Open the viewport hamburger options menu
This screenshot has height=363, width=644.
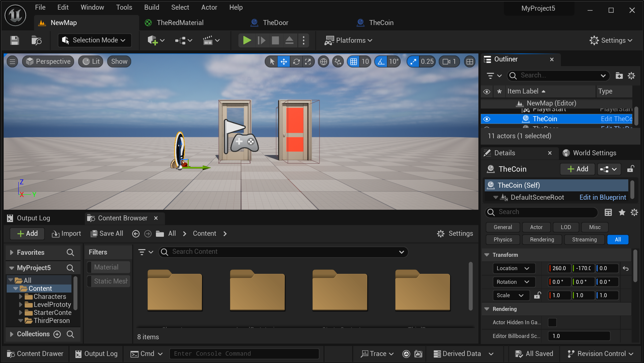click(x=12, y=61)
